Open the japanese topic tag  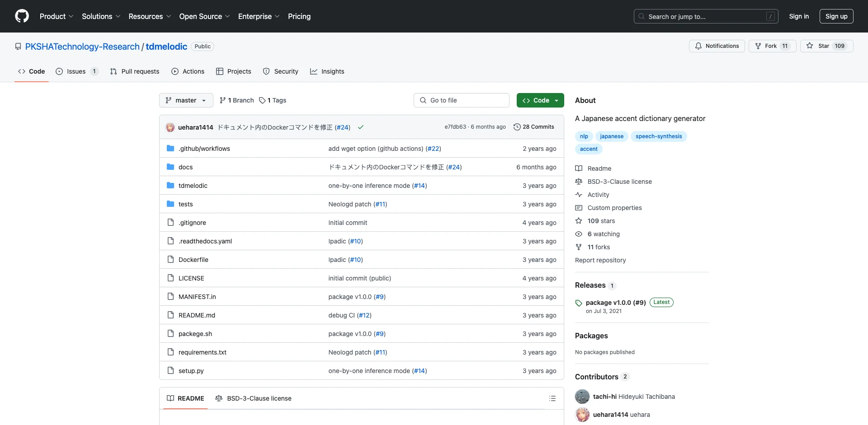[612, 136]
